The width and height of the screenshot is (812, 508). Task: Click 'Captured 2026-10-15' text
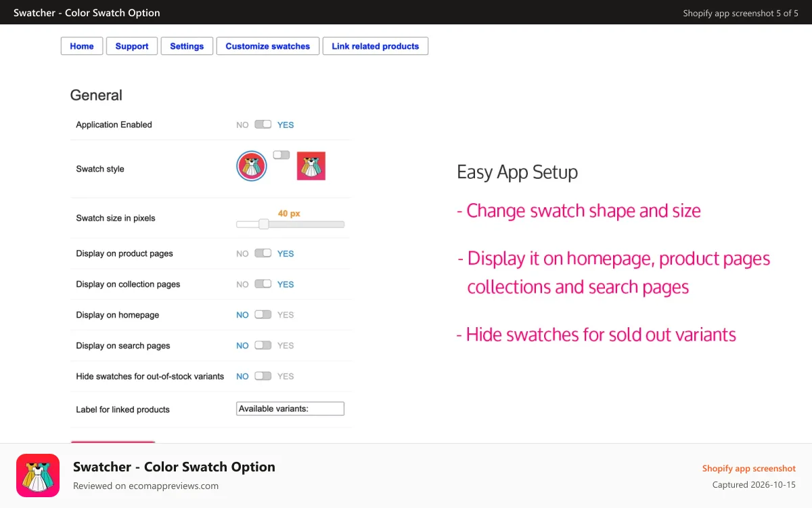coord(754,485)
